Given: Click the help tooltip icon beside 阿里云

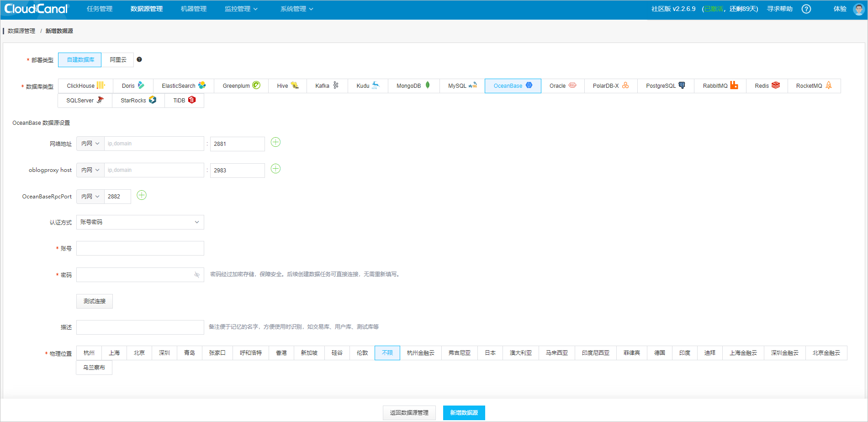Looking at the screenshot, I should click(x=139, y=59).
